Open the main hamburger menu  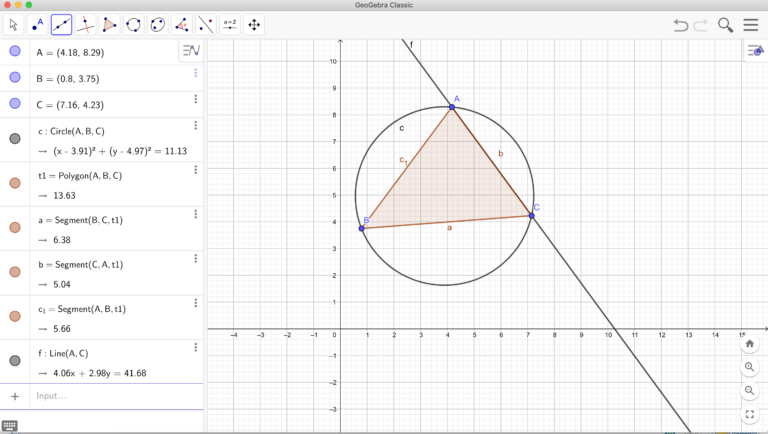(750, 25)
